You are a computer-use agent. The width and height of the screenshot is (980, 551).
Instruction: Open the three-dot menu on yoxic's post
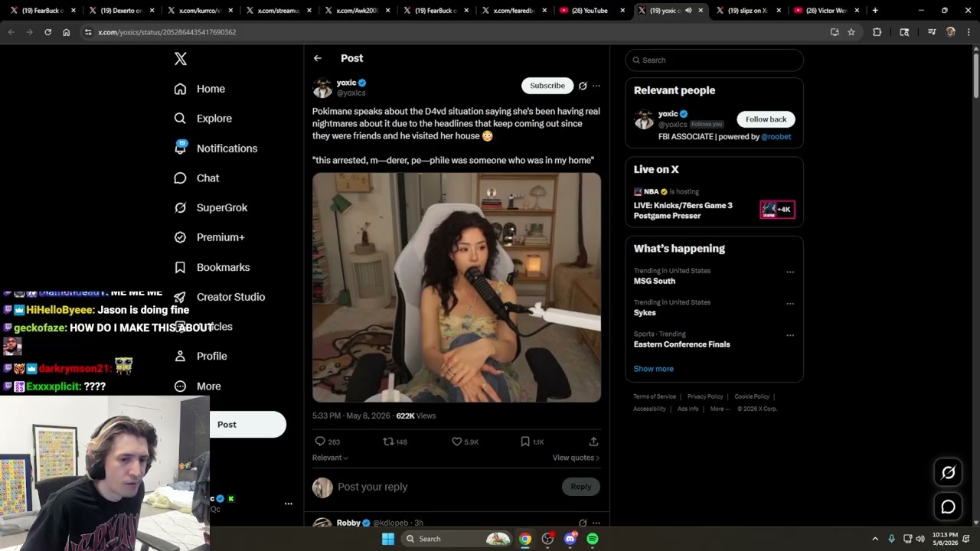596,86
